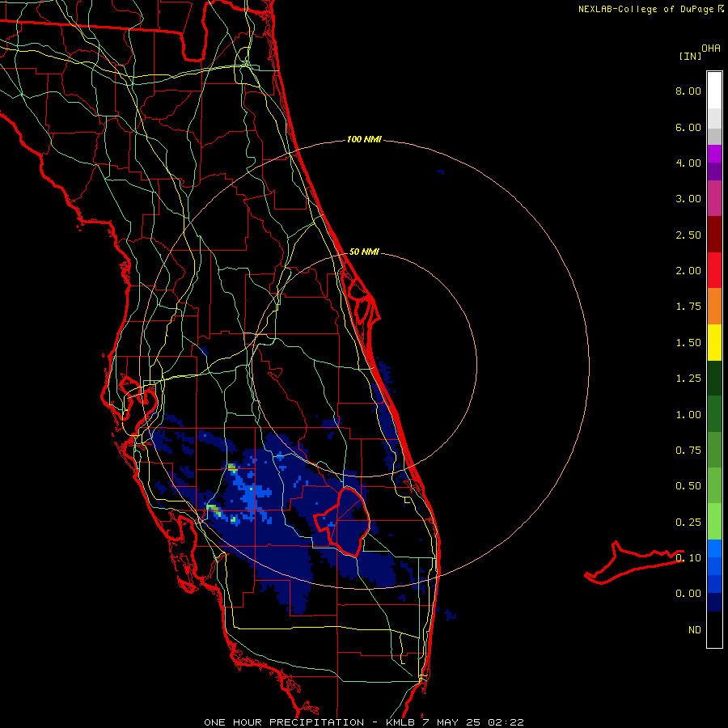Click the 2.00 legend value
The width and height of the screenshot is (728, 728).
point(688,271)
